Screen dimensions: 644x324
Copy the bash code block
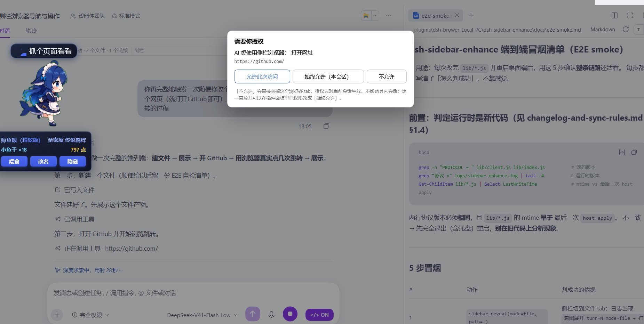pyautogui.click(x=634, y=152)
